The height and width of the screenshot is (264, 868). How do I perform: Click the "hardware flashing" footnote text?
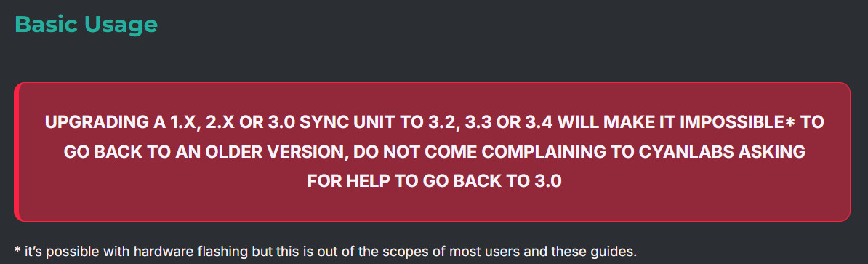tap(198, 252)
